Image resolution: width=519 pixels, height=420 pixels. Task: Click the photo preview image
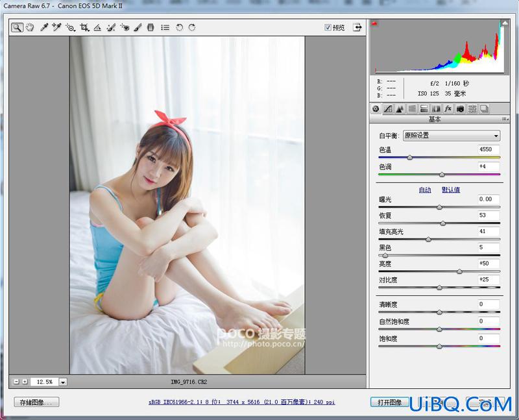pyautogui.click(x=187, y=205)
